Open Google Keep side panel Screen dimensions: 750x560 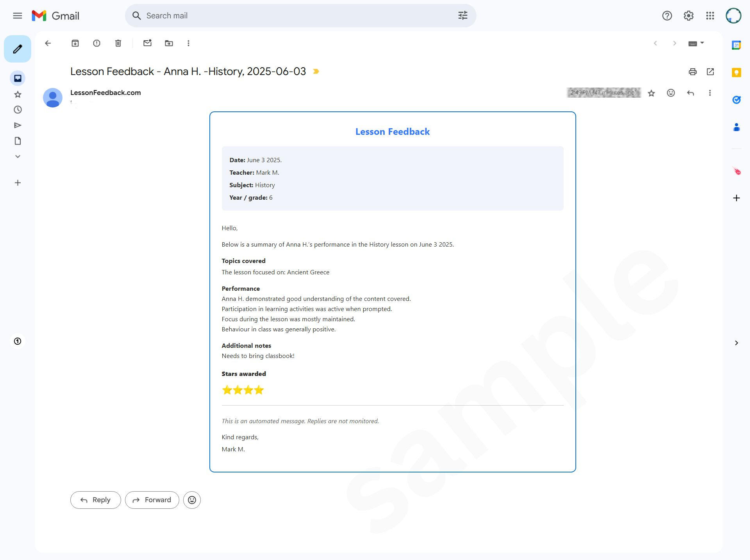coord(736,72)
